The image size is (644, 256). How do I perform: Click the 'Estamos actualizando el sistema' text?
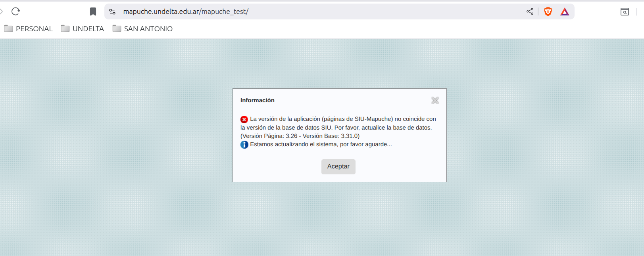321,144
